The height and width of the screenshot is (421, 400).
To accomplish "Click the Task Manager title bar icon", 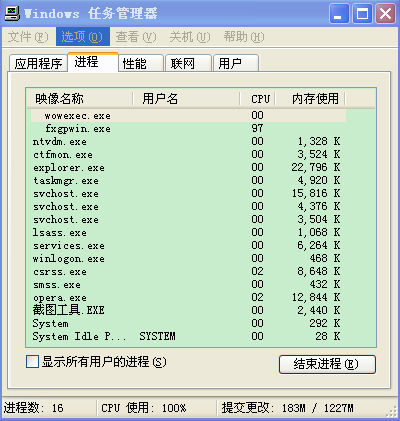I will pos(12,13).
